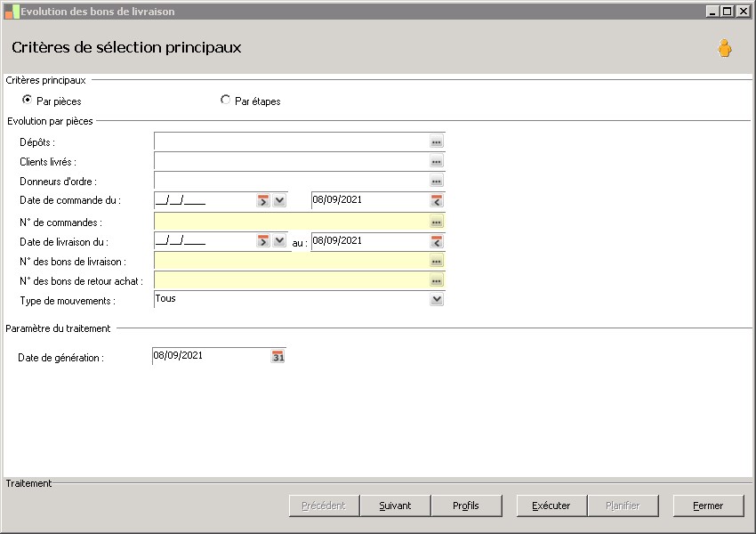
Task: Click the 'Critères de sélection principaux' heading
Action: 126,47
